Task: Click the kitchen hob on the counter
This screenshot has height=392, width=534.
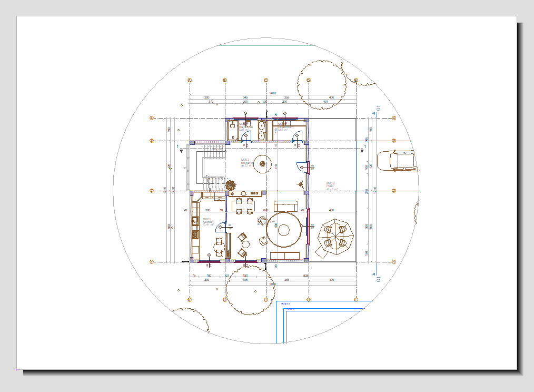Action: [x=195, y=235]
